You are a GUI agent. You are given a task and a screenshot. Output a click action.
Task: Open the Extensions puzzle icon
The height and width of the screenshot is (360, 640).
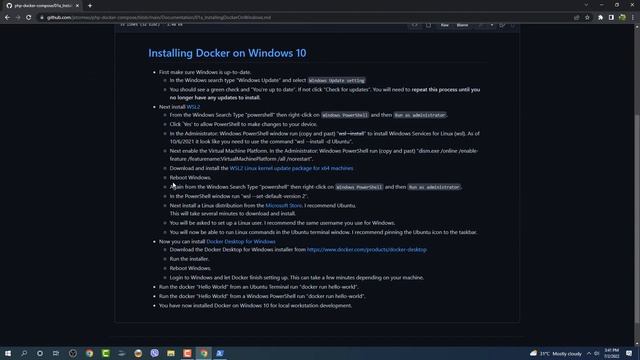(600, 18)
